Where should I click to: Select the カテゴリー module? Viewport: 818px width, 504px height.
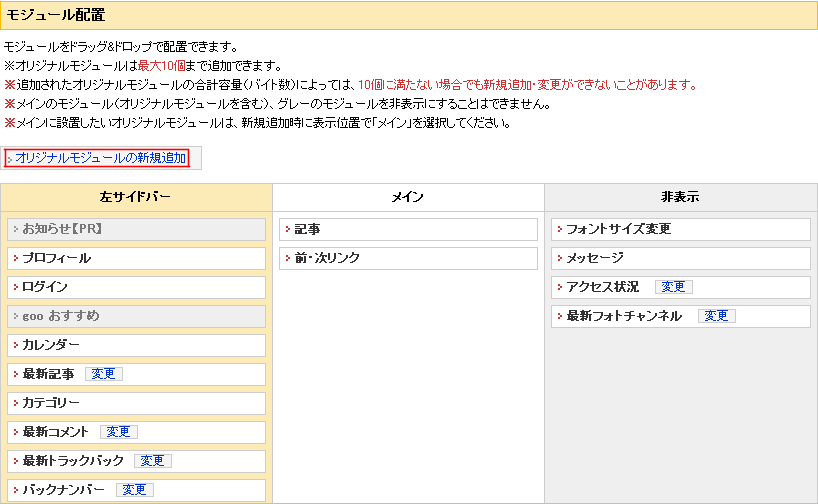tap(136, 403)
